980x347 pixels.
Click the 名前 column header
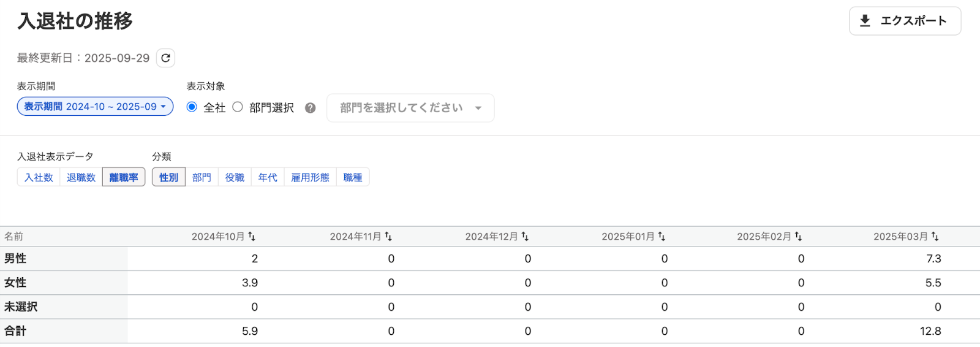13,237
